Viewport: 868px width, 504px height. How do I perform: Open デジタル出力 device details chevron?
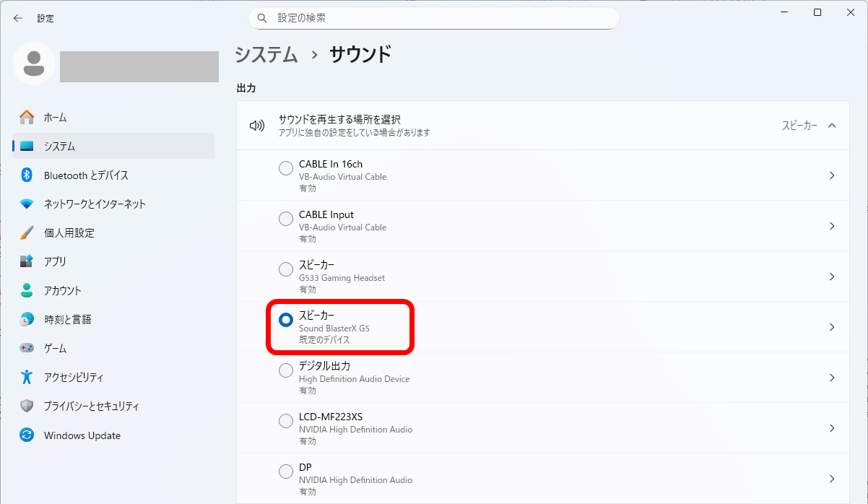tap(832, 378)
